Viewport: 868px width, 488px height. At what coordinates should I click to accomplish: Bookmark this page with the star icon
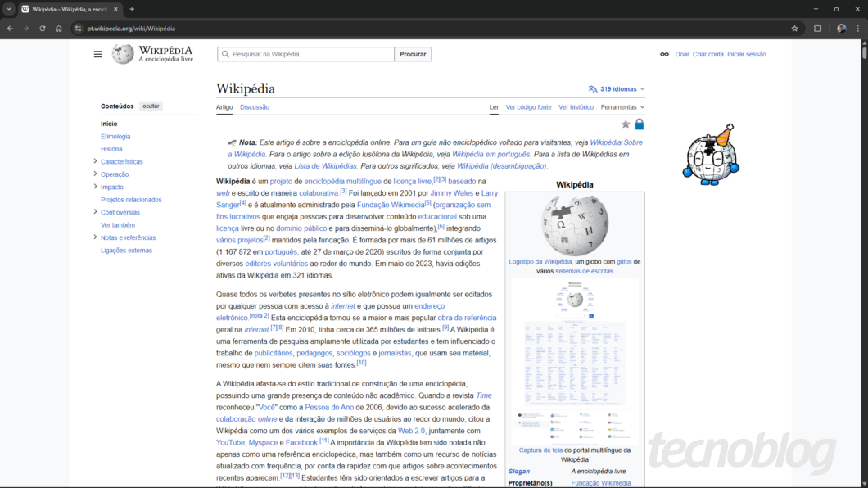(x=794, y=27)
